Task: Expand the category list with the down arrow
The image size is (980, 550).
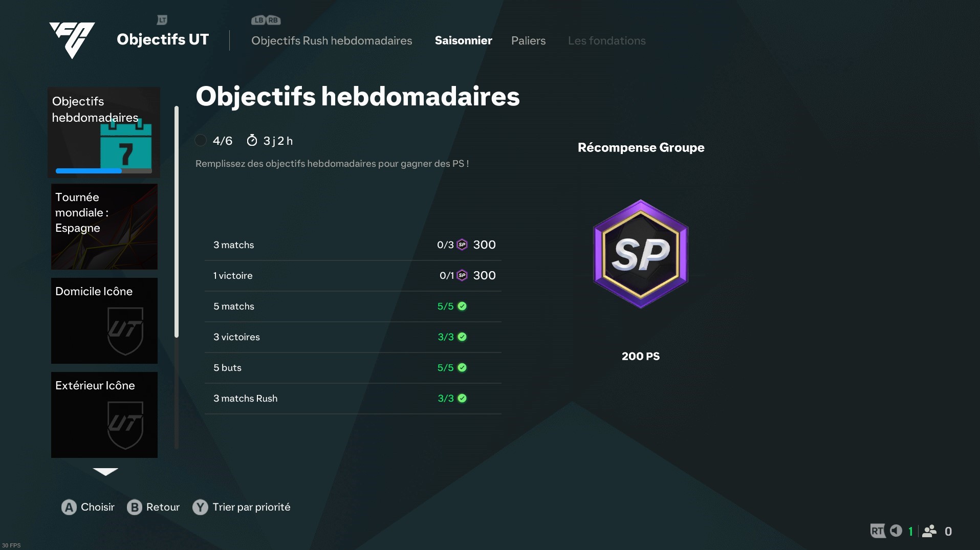Action: [x=105, y=472]
